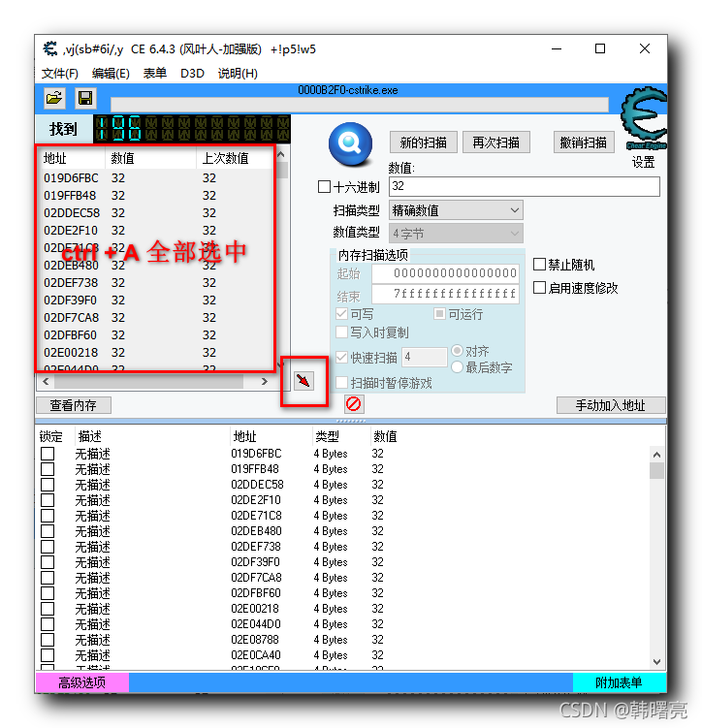The width and height of the screenshot is (702, 728).
Task: Click 地址 column header in found list
Action: point(72,158)
